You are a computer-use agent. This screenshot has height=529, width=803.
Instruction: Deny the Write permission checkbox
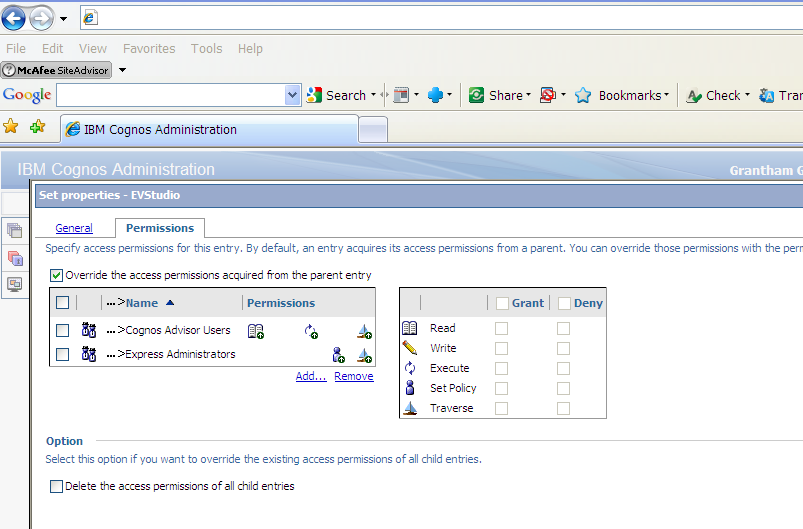(563, 348)
